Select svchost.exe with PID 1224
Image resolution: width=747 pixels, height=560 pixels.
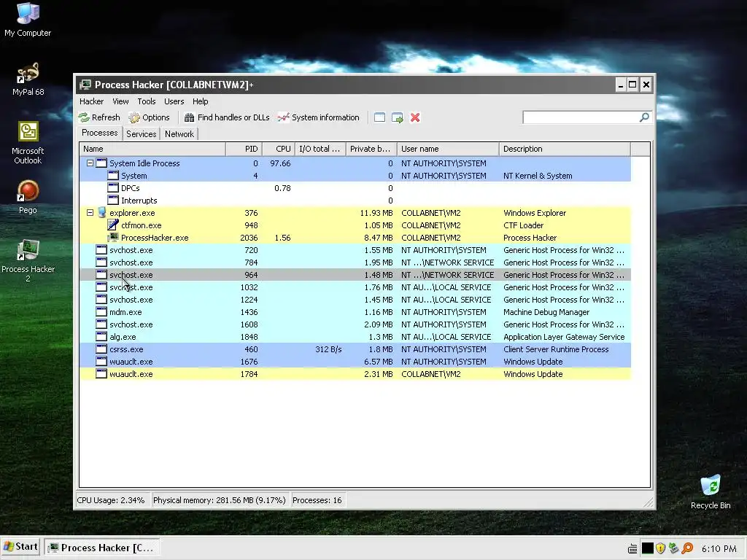355,300
